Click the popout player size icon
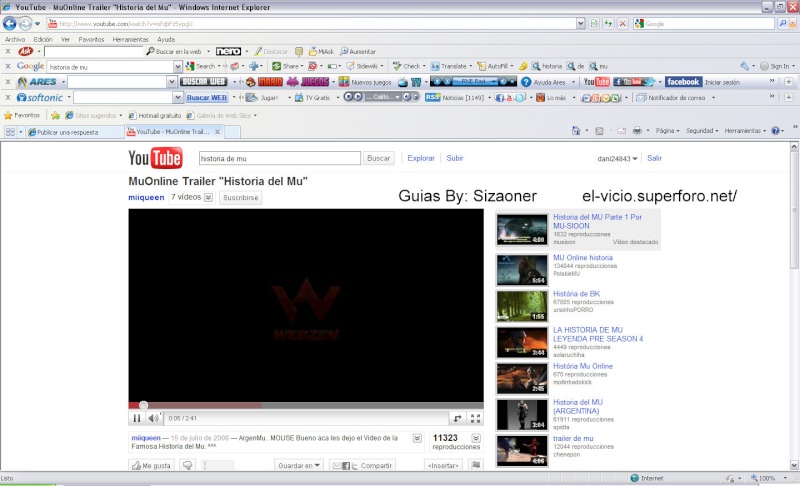Image resolution: width=800 pixels, height=486 pixels. coord(458,418)
